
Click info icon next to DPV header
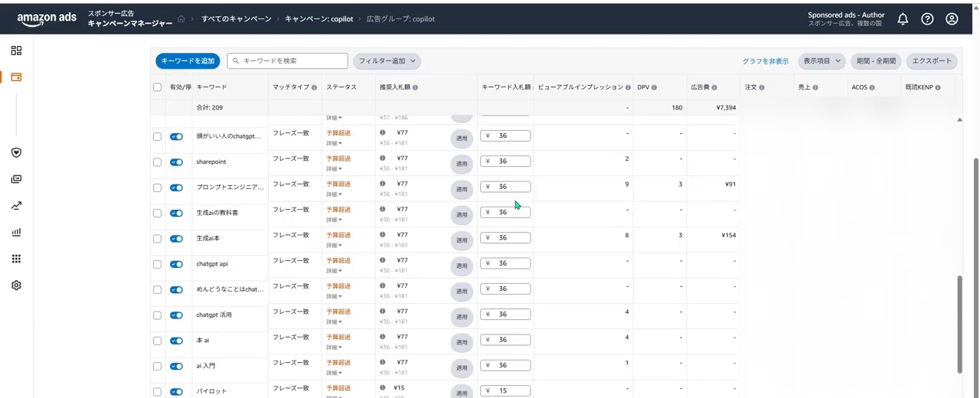coord(654,88)
